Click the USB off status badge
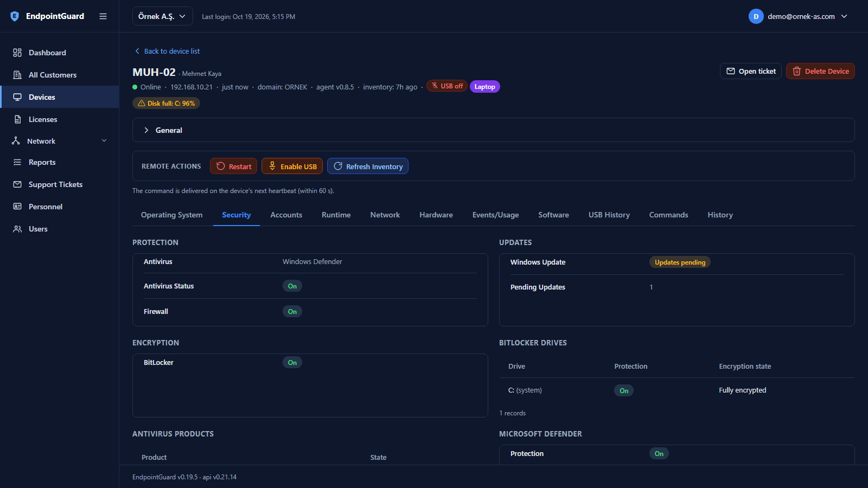The image size is (868, 488). pyautogui.click(x=447, y=86)
